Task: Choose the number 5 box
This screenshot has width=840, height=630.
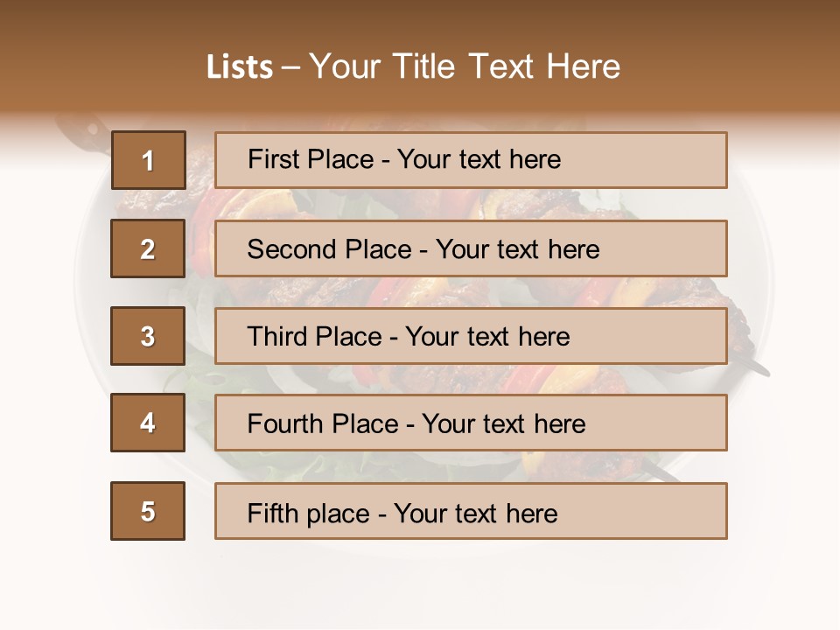Action: click(x=148, y=511)
